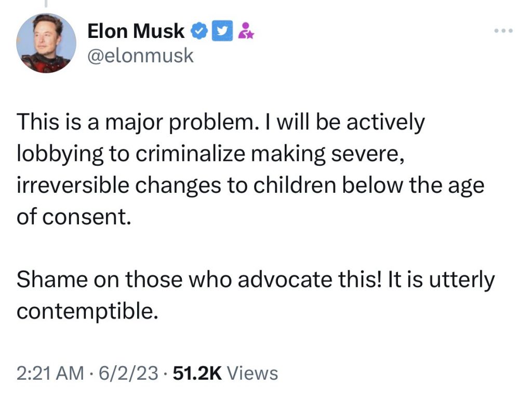
Task: Click the "Elon Musk" display name
Action: pyautogui.click(x=136, y=32)
